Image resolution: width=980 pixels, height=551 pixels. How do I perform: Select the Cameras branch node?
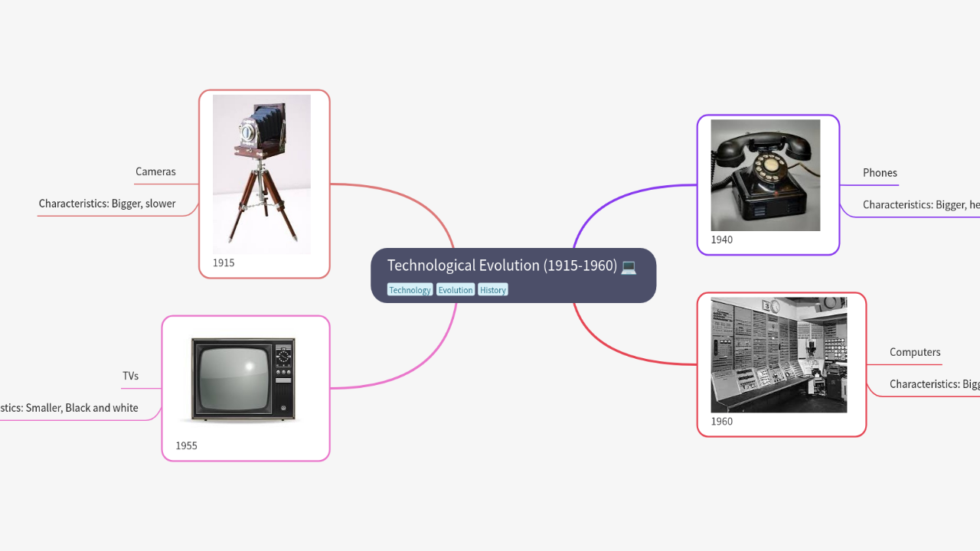coord(155,171)
